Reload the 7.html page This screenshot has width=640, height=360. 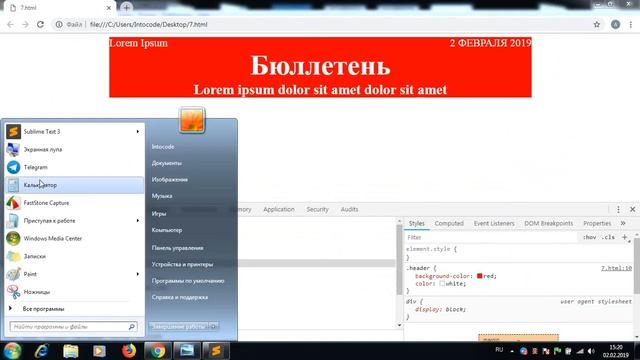point(40,24)
